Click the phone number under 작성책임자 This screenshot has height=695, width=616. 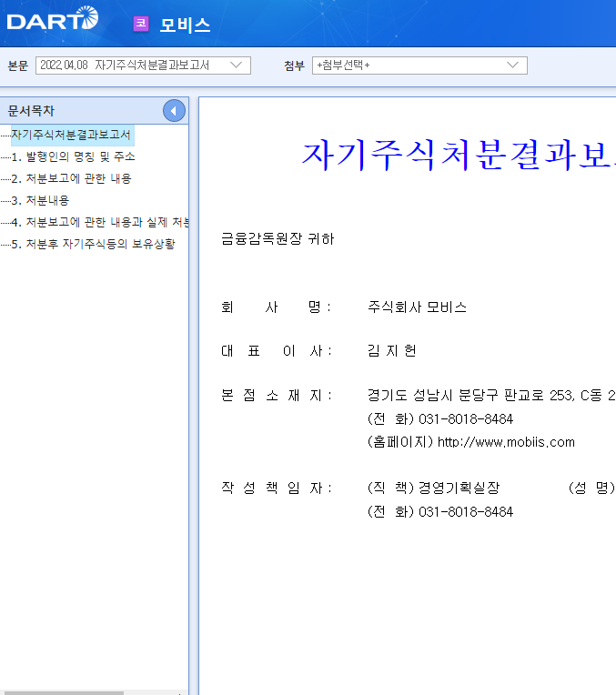point(466,512)
